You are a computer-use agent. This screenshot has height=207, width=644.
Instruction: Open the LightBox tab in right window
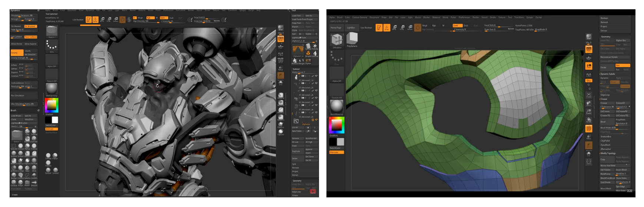pos(351,27)
